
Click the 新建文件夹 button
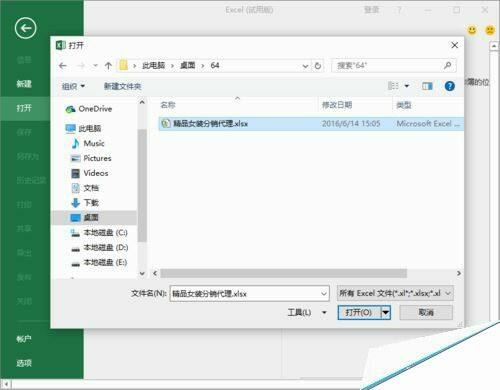pos(122,86)
